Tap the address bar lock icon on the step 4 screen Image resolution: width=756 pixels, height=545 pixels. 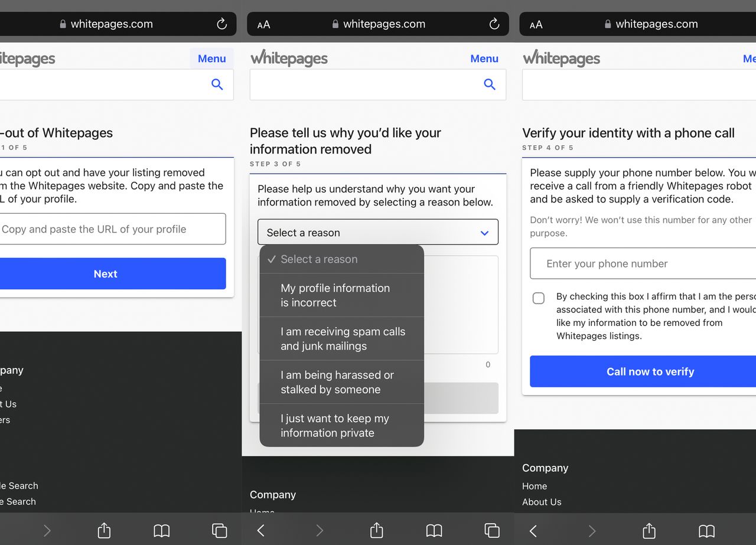(x=608, y=24)
